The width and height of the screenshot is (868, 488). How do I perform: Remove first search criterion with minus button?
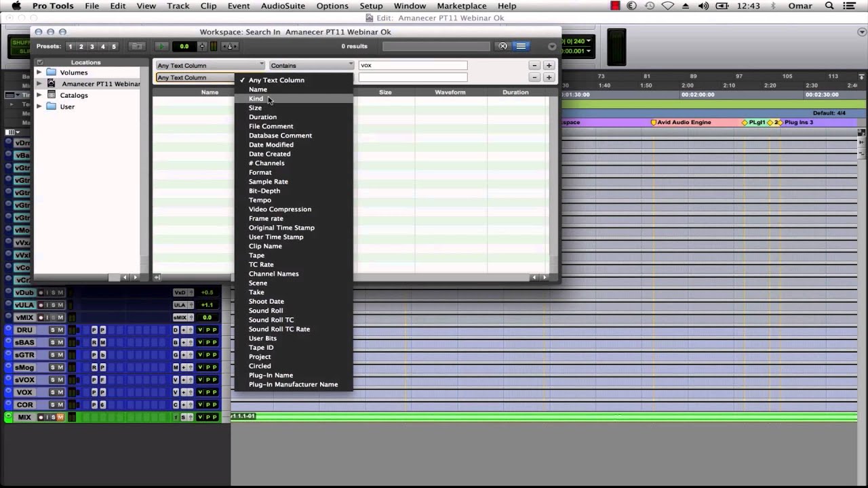tap(534, 66)
